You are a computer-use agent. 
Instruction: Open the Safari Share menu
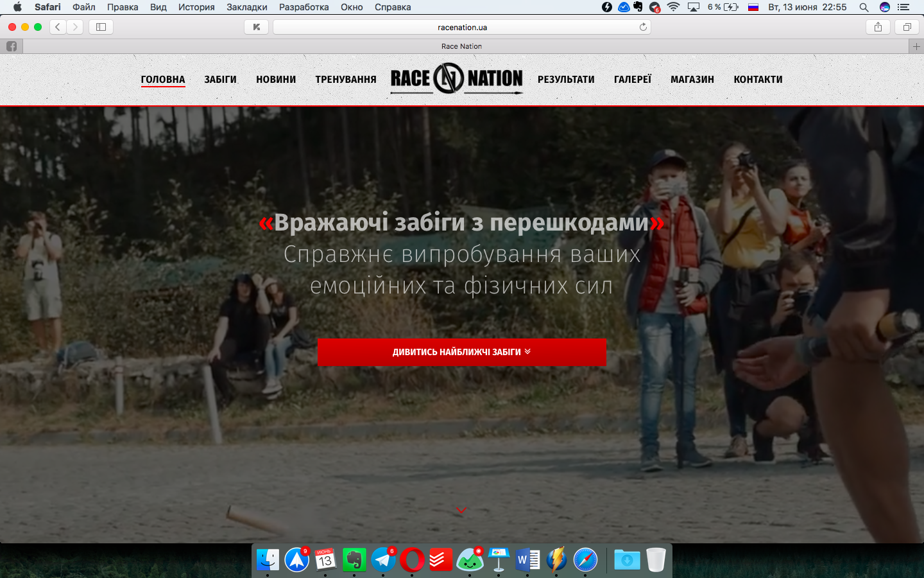pos(878,27)
